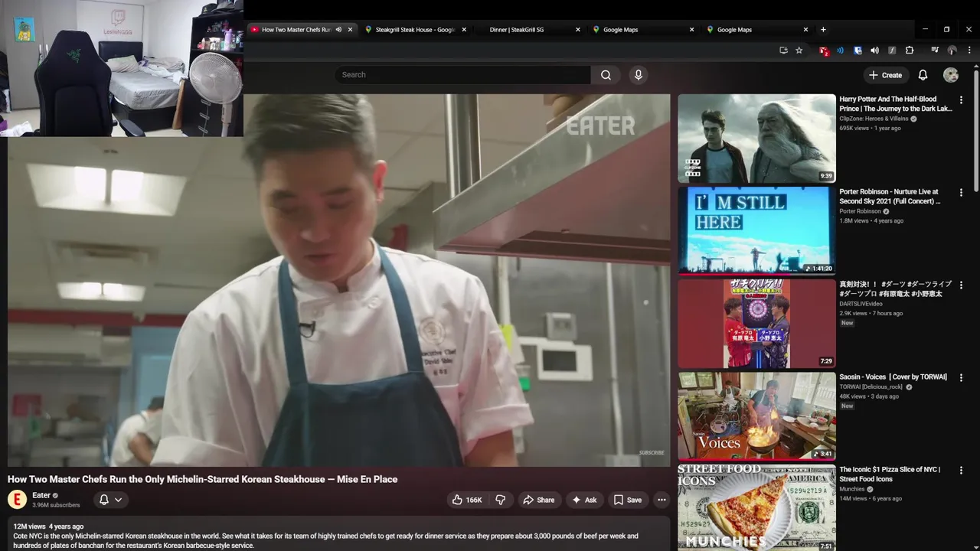Screen dimensions: 980x551
Task: Open DARTSLIVE video thumbnail
Action: pos(756,323)
